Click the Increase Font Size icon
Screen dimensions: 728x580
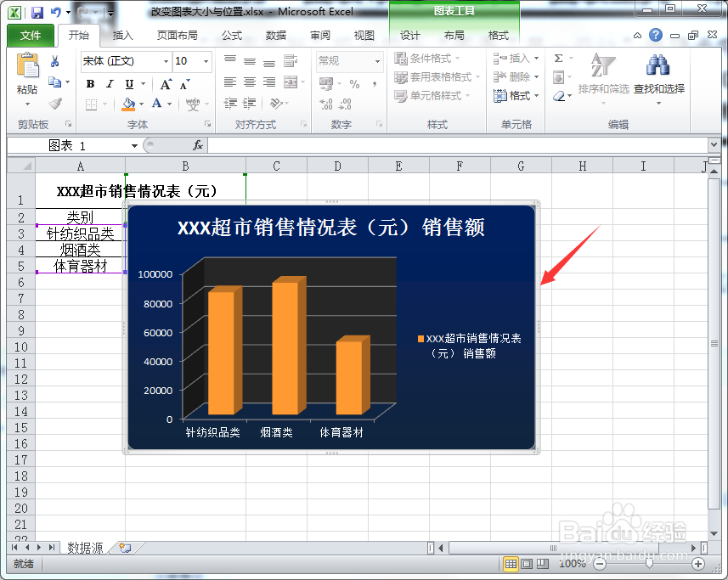coord(166,84)
